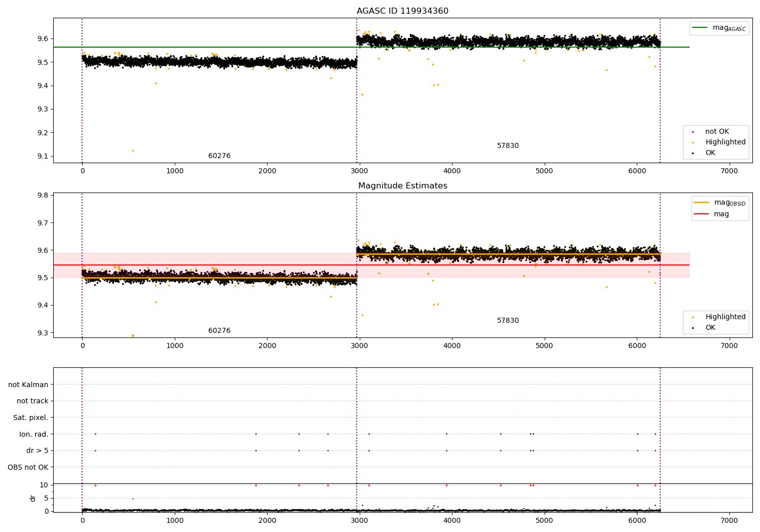Click the 9.7 y-axis tick label
The height and width of the screenshot is (532, 760).
[42, 223]
